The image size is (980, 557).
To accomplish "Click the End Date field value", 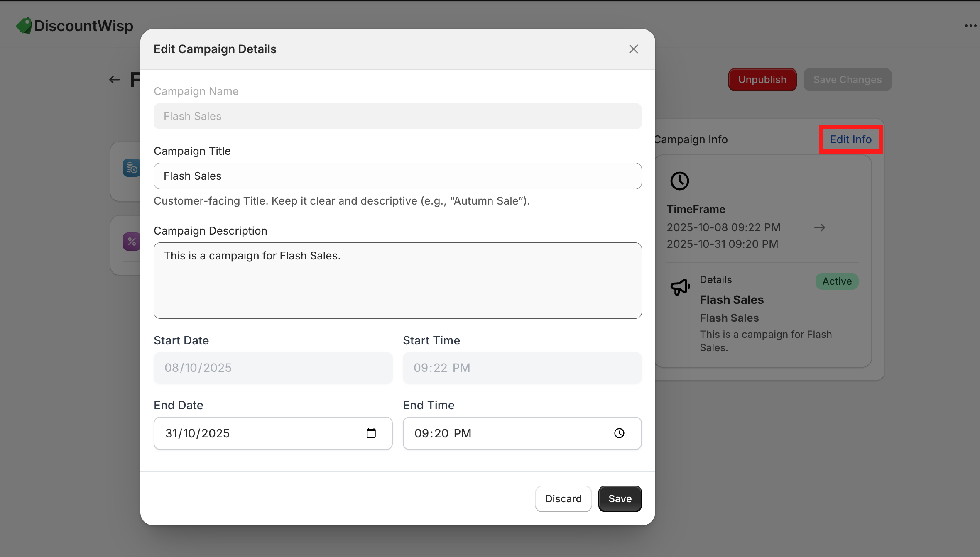I will coord(198,433).
